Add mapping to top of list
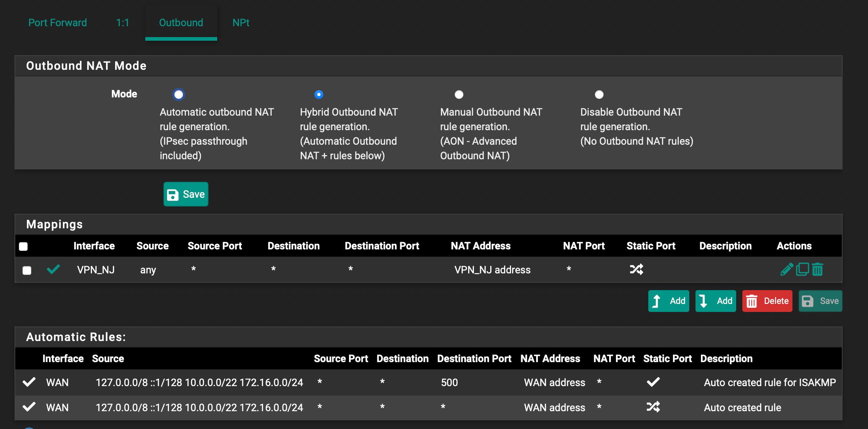The height and width of the screenshot is (429, 868). pyautogui.click(x=668, y=301)
